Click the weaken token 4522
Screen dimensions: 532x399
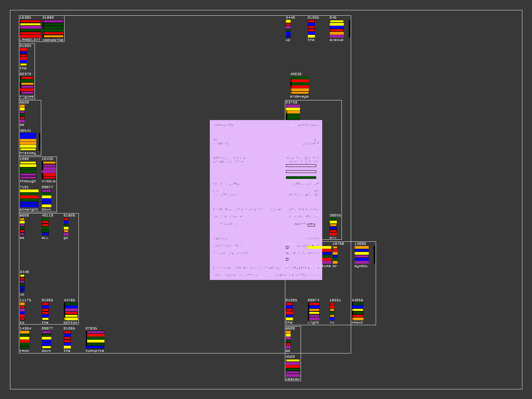tap(293, 368)
